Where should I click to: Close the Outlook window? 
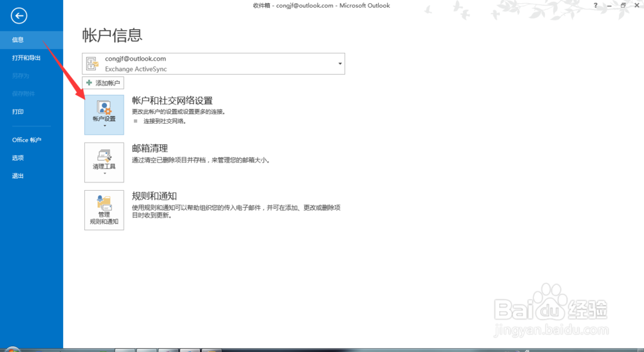[x=637, y=5]
